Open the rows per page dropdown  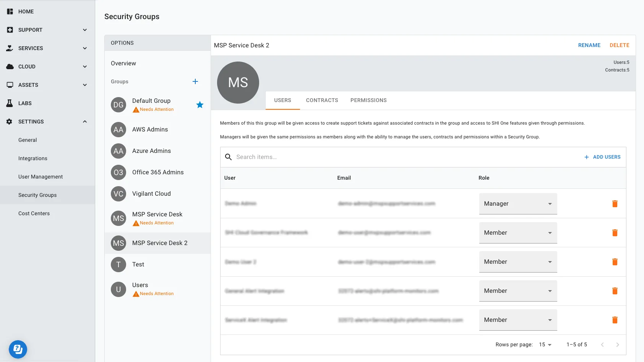click(545, 345)
